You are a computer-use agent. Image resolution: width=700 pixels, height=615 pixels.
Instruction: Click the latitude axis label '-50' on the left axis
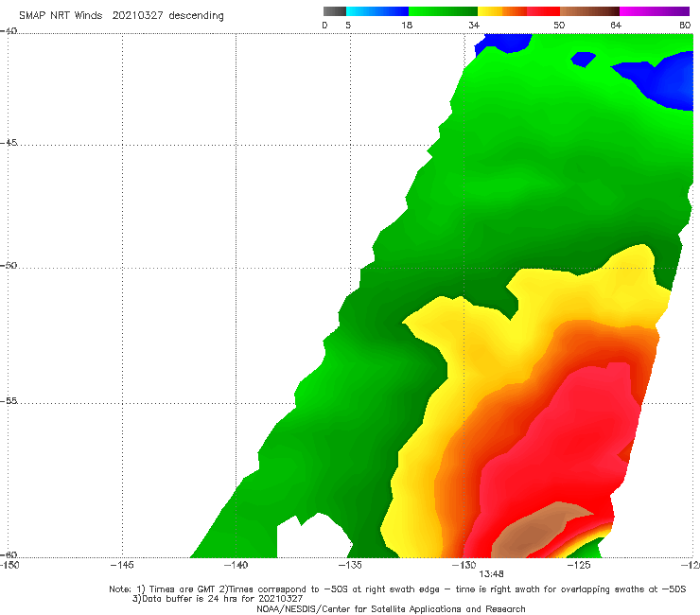pos(9,265)
